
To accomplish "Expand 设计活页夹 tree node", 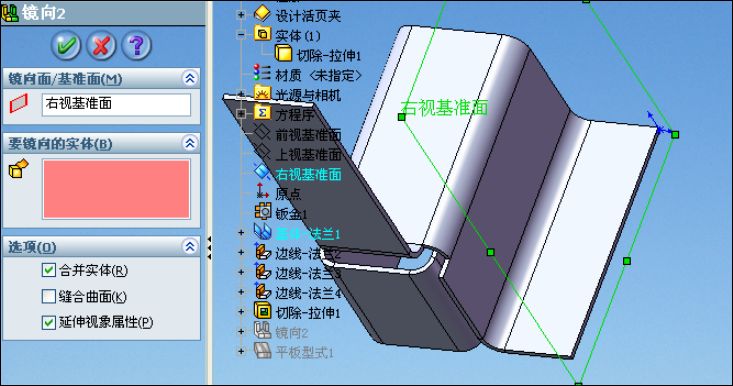I will coord(241,14).
